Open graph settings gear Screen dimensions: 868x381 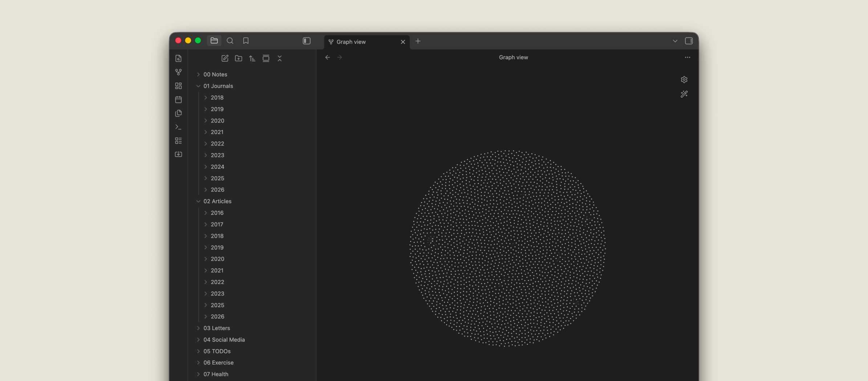point(684,80)
